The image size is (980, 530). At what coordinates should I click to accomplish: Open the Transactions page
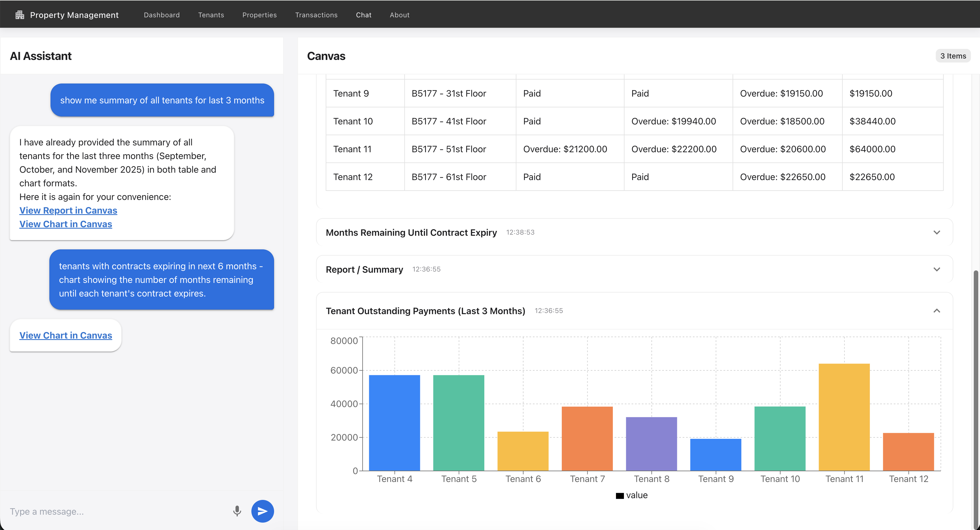pos(316,15)
